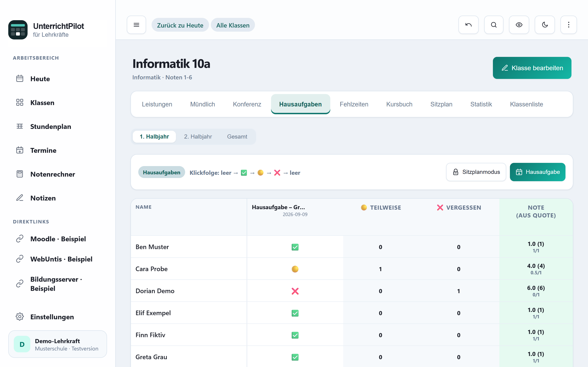Open the Demo-Lehrkraft profile card
588x367 pixels.
(58, 344)
